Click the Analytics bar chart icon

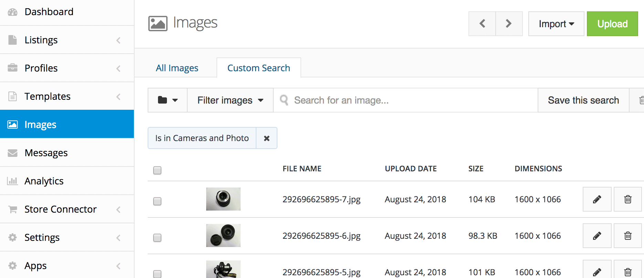point(13,181)
